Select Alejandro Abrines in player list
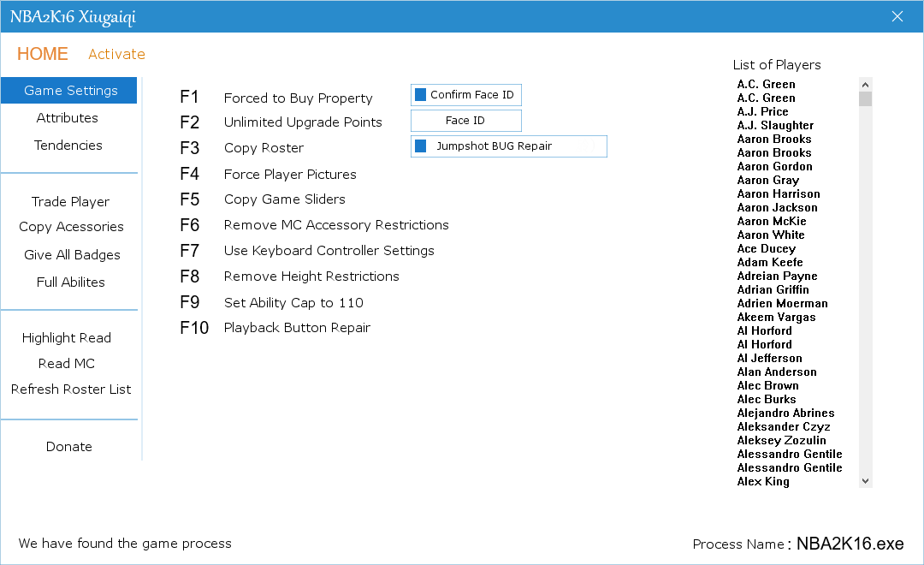Viewport: 924px width, 565px height. (785, 413)
